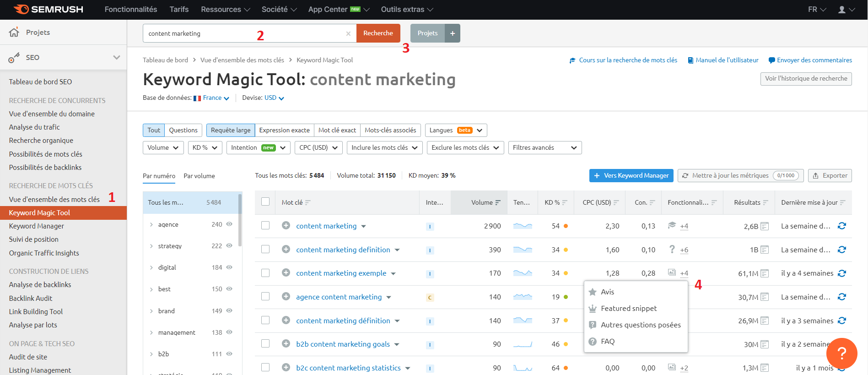Click the Intent badge of 'agence content marketing'

(x=430, y=297)
